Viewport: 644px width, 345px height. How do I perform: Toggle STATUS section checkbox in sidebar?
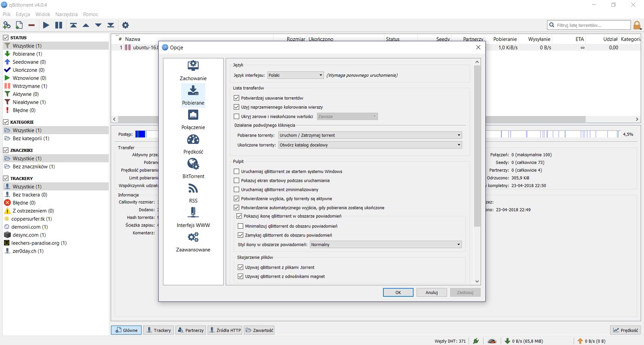(x=6, y=37)
